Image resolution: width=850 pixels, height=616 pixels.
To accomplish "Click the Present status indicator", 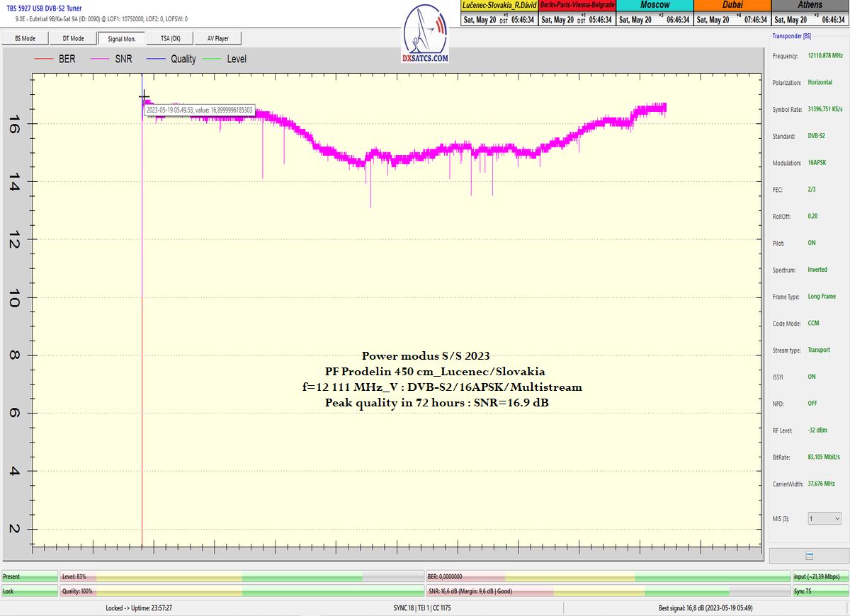I will coord(29,577).
